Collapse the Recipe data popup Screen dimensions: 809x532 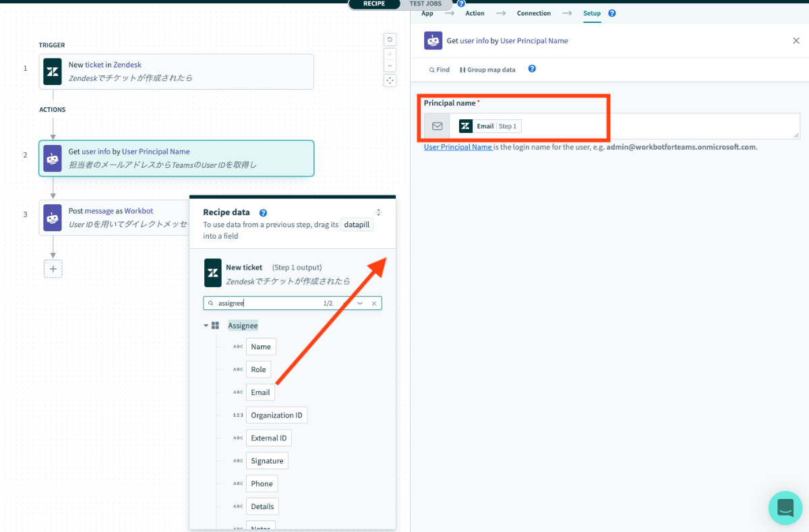point(378,212)
